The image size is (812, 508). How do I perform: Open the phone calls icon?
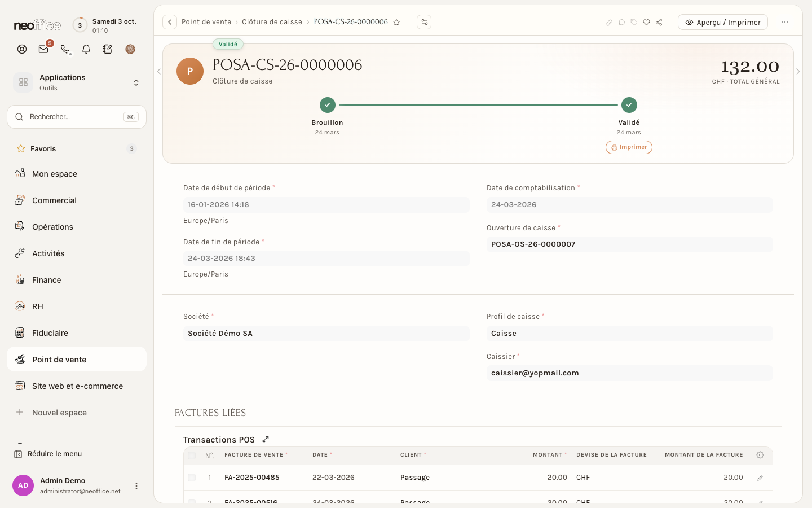65,49
